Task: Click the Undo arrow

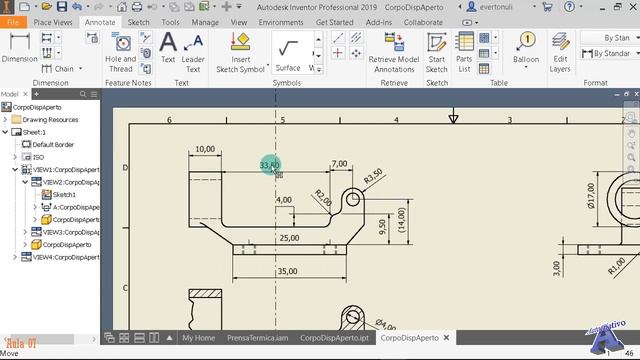Action: point(76,7)
